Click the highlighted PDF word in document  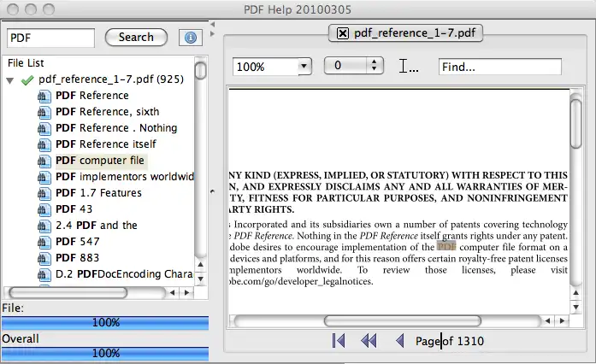[446, 247]
